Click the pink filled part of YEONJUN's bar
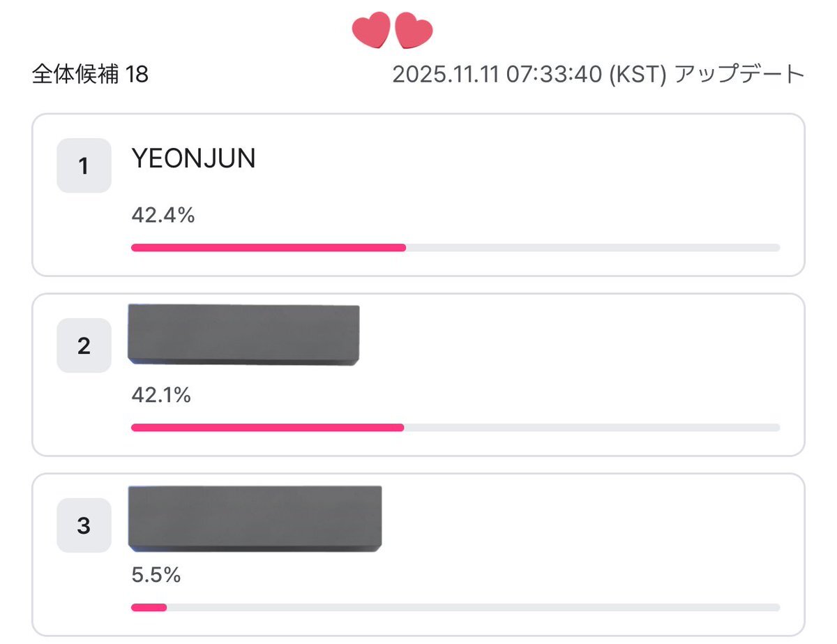 [269, 248]
